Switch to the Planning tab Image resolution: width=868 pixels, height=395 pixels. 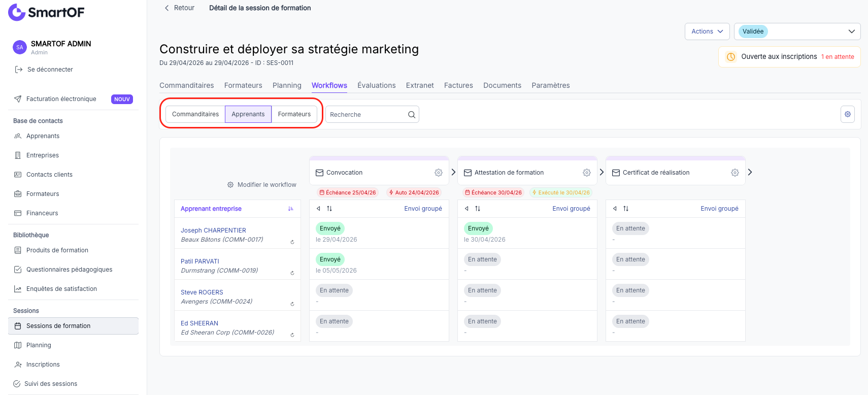coord(287,85)
